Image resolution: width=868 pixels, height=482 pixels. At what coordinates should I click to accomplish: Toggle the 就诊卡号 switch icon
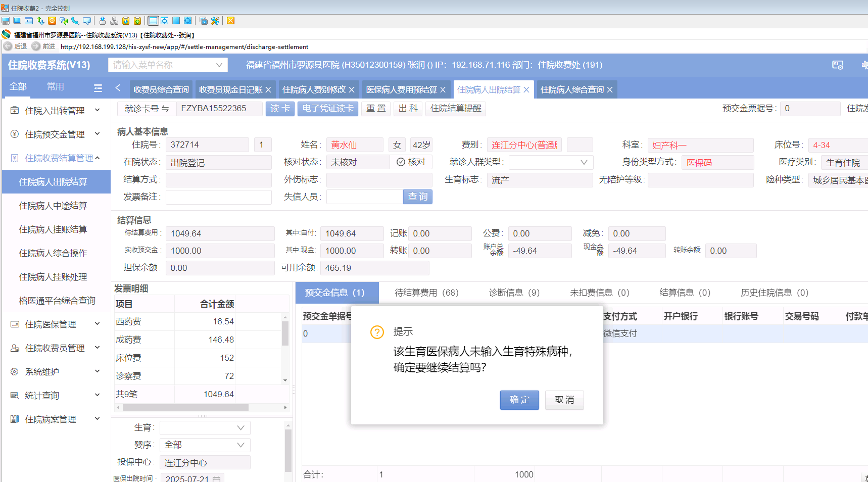[x=165, y=109]
